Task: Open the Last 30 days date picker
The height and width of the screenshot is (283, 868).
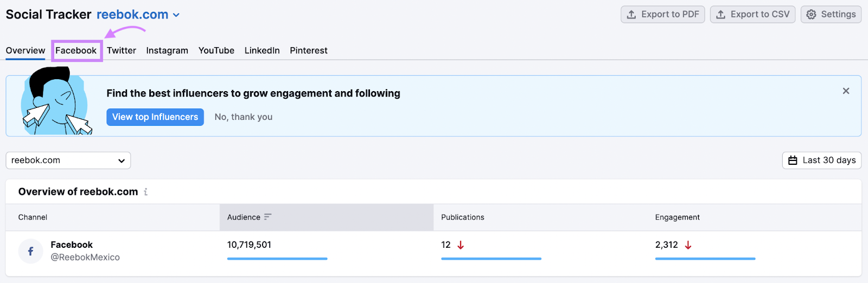Action: (821, 160)
